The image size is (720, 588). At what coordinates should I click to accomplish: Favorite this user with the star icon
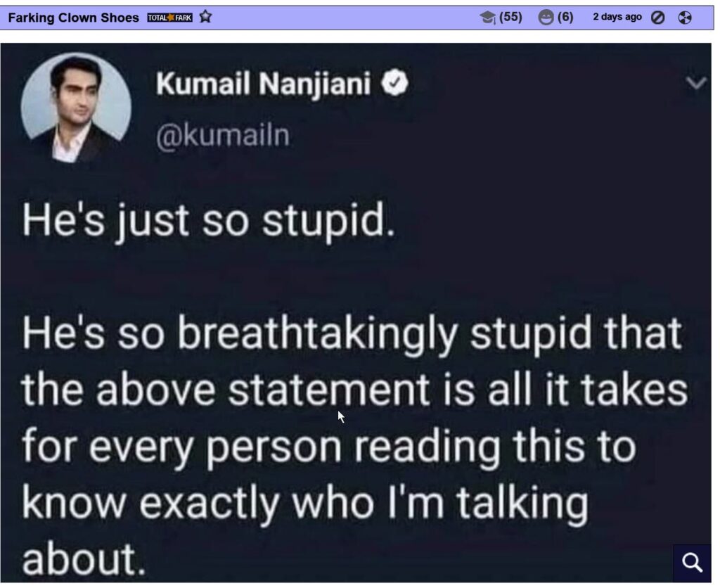205,18
